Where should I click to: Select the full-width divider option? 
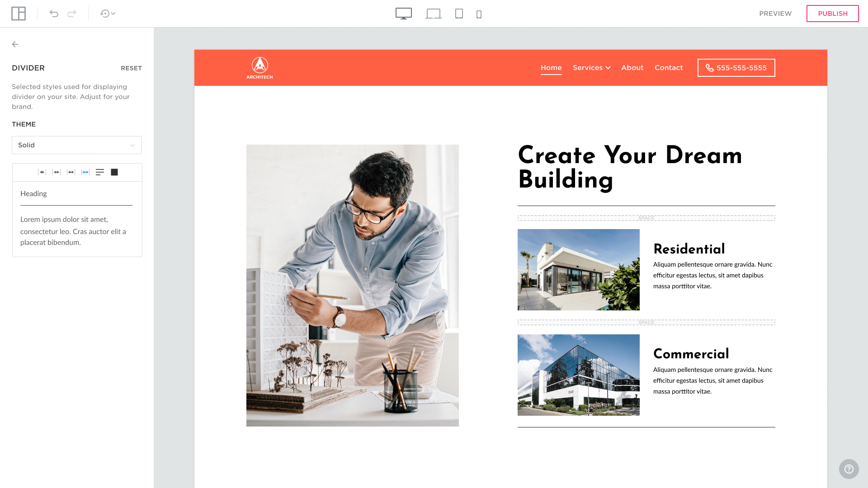pyautogui.click(x=85, y=172)
